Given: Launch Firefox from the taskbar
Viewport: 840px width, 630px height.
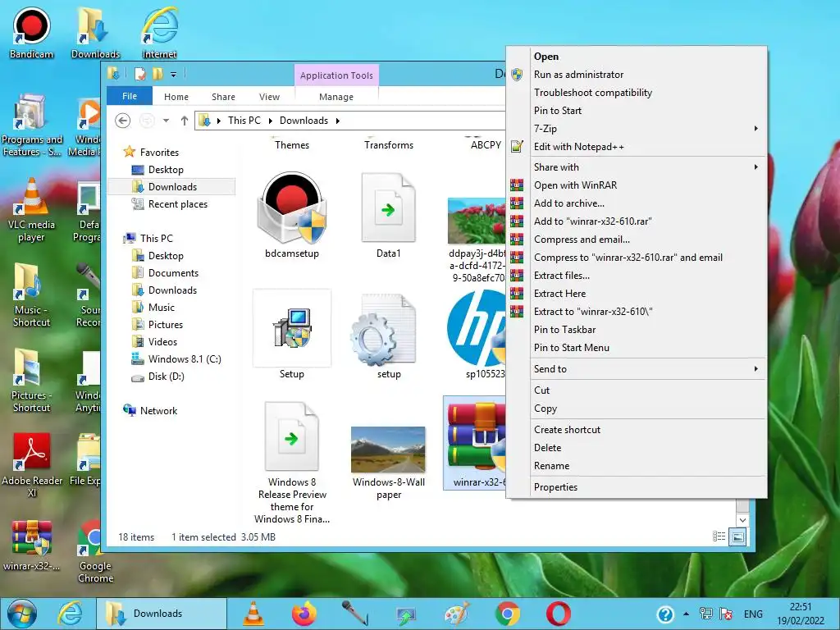Looking at the screenshot, I should click(x=304, y=614).
